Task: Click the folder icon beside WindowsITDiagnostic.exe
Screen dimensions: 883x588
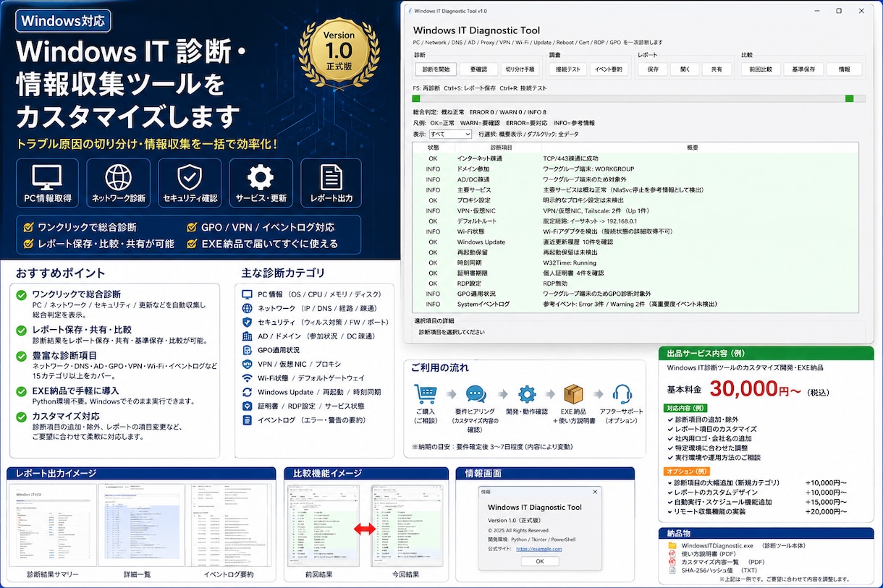Action: click(672, 546)
